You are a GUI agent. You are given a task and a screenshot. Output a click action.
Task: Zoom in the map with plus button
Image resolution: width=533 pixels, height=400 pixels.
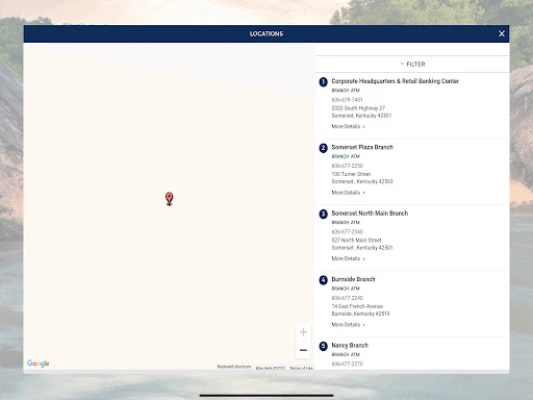[303, 332]
